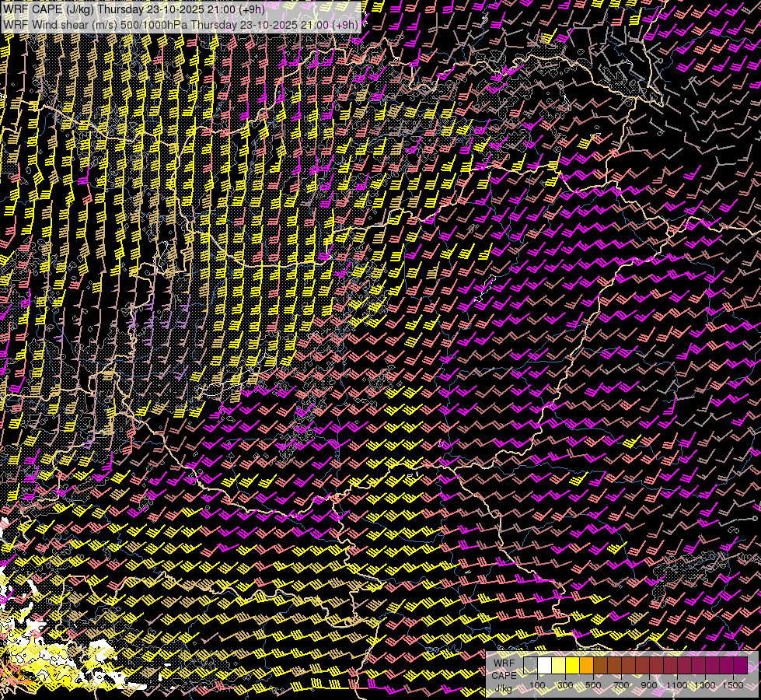Click the 100 label on the legend scale
761x700 pixels.
537,685
